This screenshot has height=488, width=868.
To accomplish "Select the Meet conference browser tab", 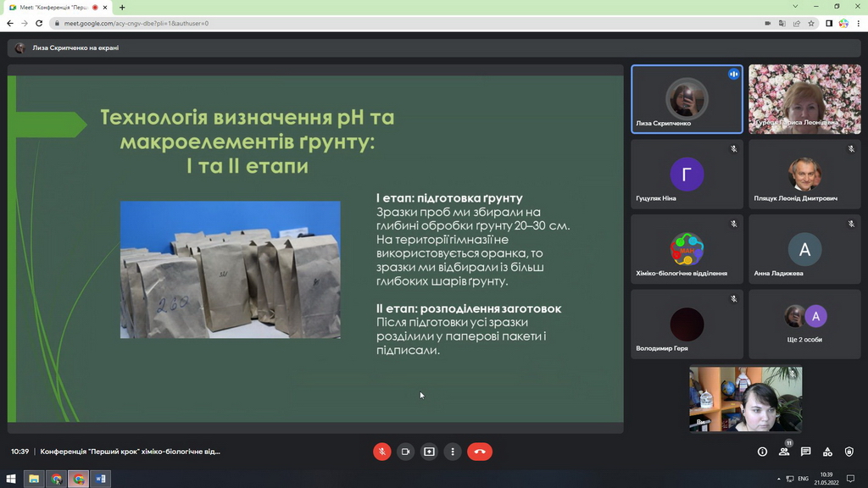I will tap(53, 7).
